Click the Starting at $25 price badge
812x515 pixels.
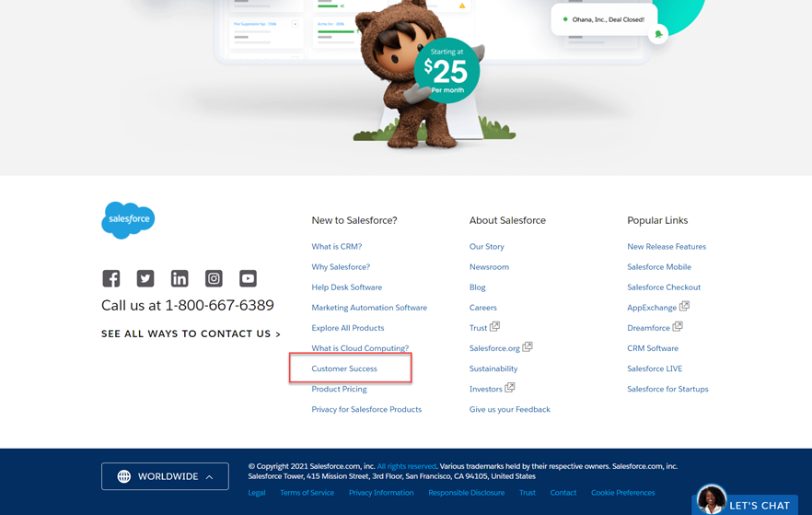tap(447, 70)
